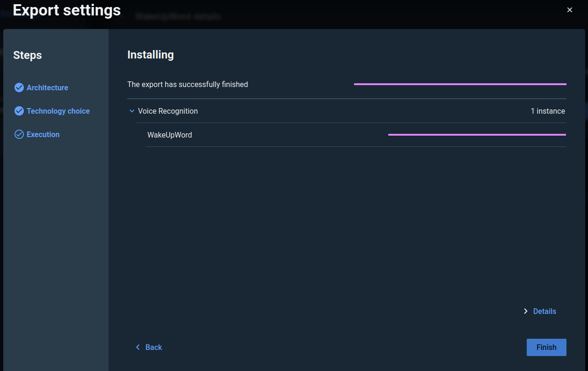Expand the Details section chevron

[x=525, y=311]
